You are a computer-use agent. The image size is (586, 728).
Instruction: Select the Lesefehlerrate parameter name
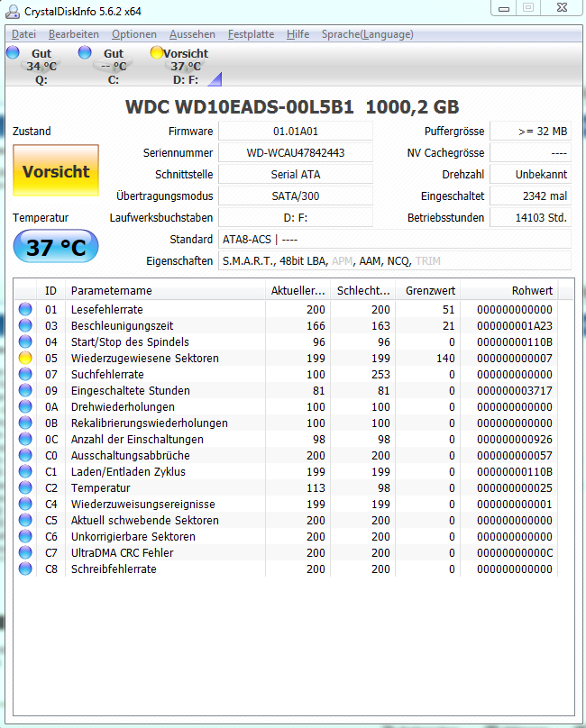click(x=107, y=310)
